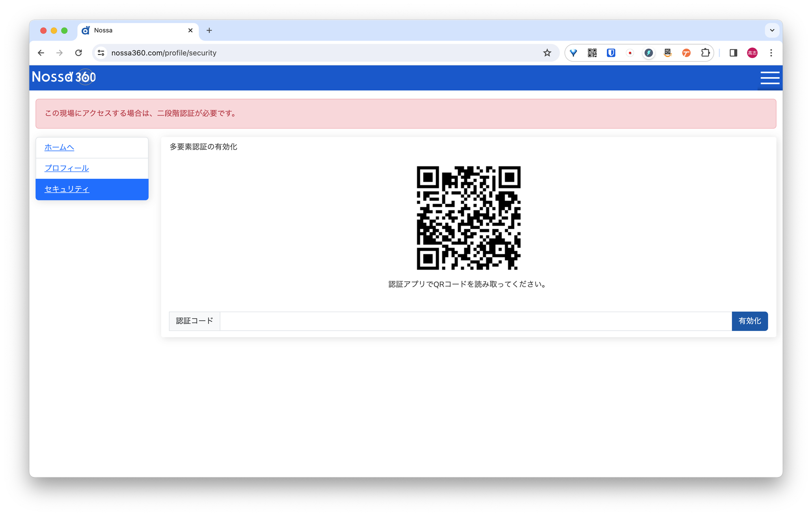Click the 多要素認証の有効化 heading
Screen dimensions: 812x516
point(203,147)
